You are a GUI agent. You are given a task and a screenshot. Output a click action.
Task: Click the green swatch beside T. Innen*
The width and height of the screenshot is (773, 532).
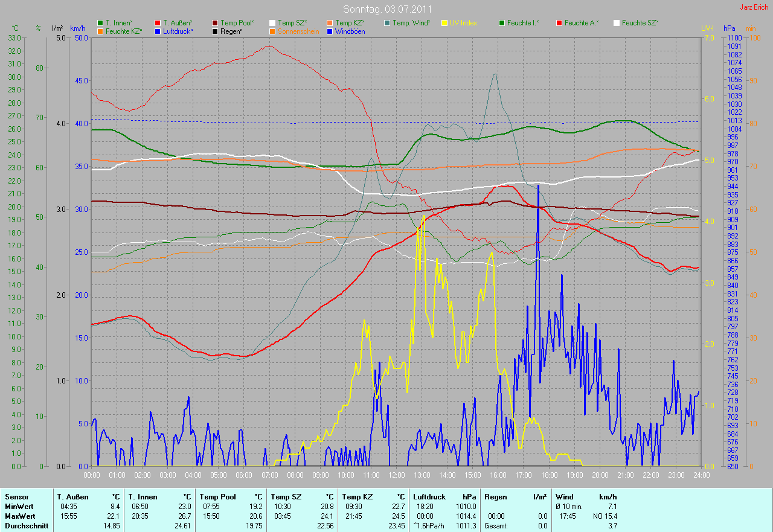(100, 23)
